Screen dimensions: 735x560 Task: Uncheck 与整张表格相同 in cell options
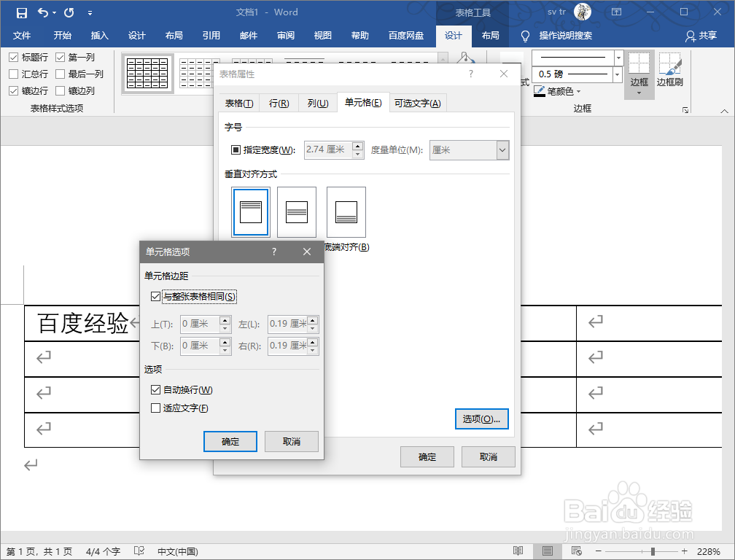pos(156,296)
